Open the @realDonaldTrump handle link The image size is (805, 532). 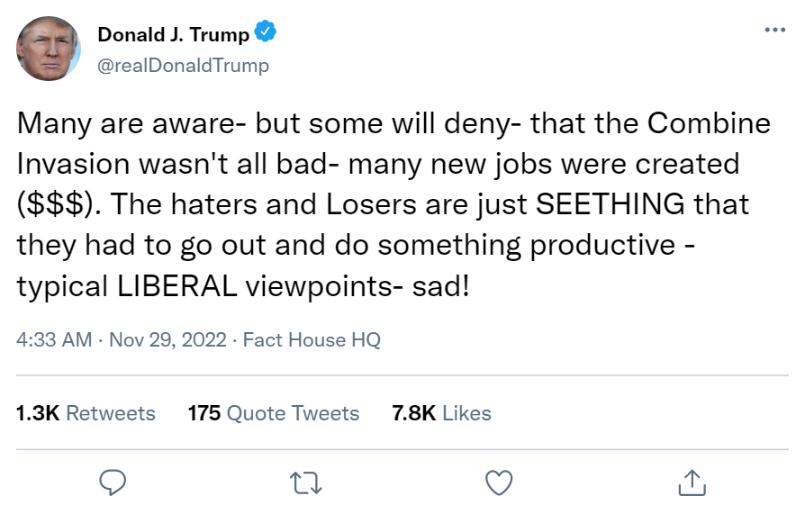pyautogui.click(x=183, y=66)
